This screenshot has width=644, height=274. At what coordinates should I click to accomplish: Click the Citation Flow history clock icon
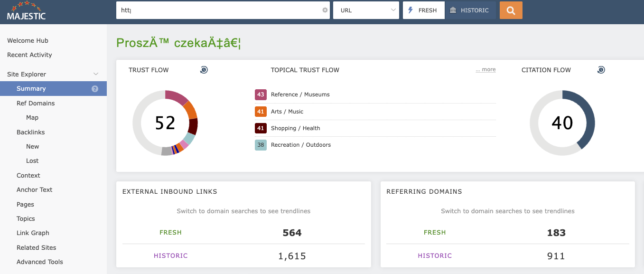601,70
